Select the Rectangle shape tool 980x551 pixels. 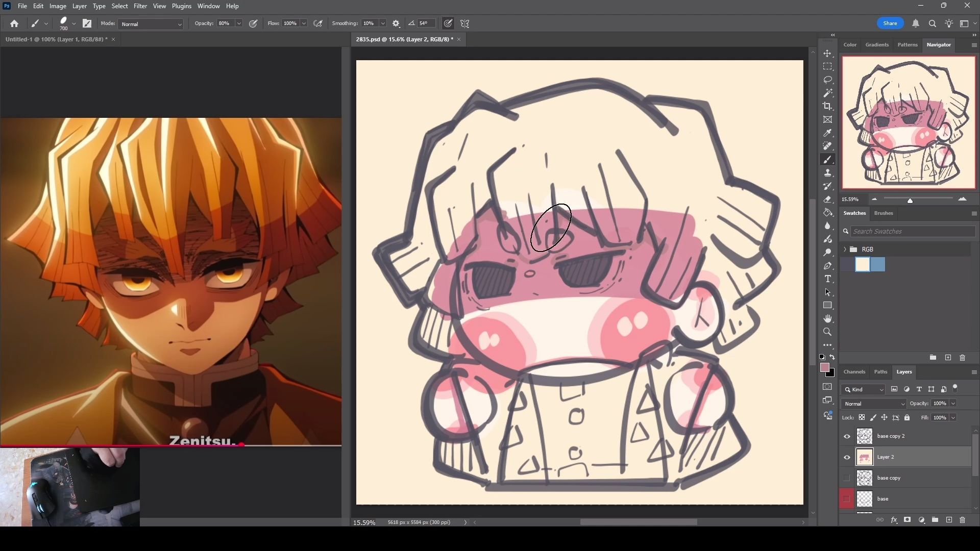827,306
